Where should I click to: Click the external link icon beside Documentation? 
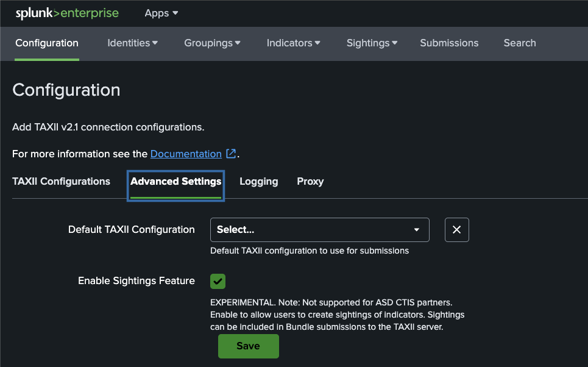pos(231,154)
